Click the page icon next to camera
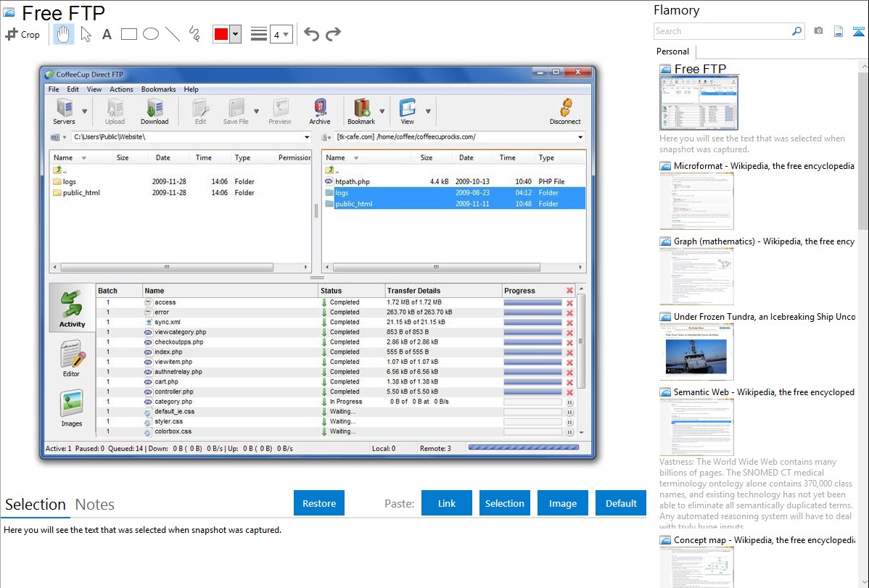 click(x=839, y=31)
